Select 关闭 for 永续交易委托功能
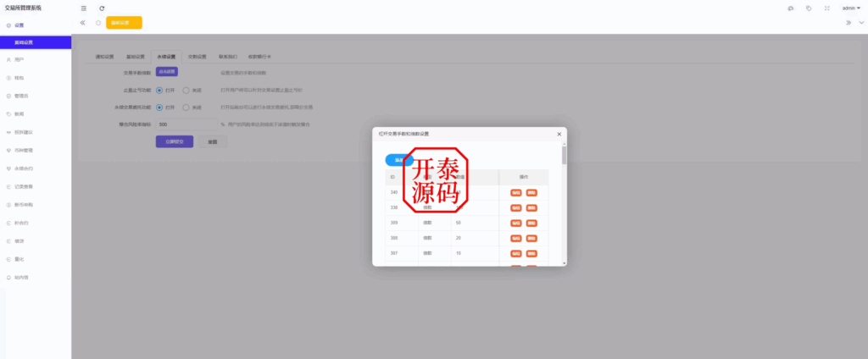Screen dimensions: 868x359 [x=186, y=108]
